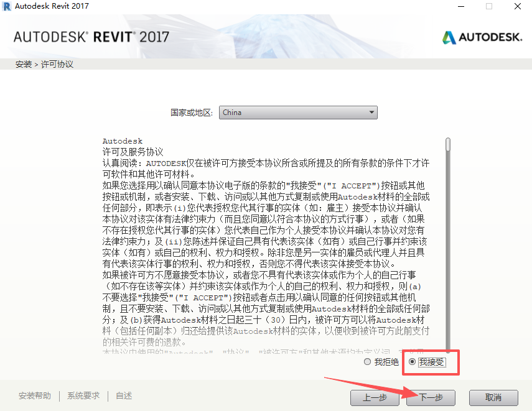This screenshot has height=411, width=532.
Task: Click the 许可及服务协议 heading text
Action: pos(133,152)
